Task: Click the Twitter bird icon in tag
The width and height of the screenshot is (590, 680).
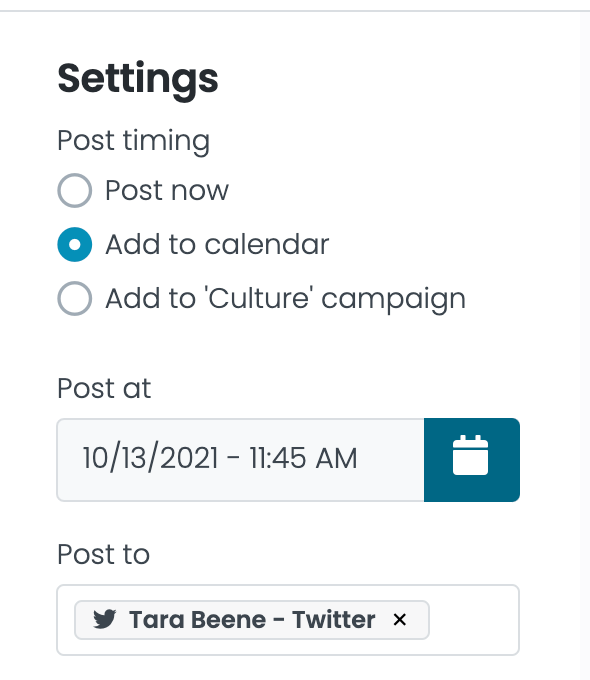Action: click(105, 619)
